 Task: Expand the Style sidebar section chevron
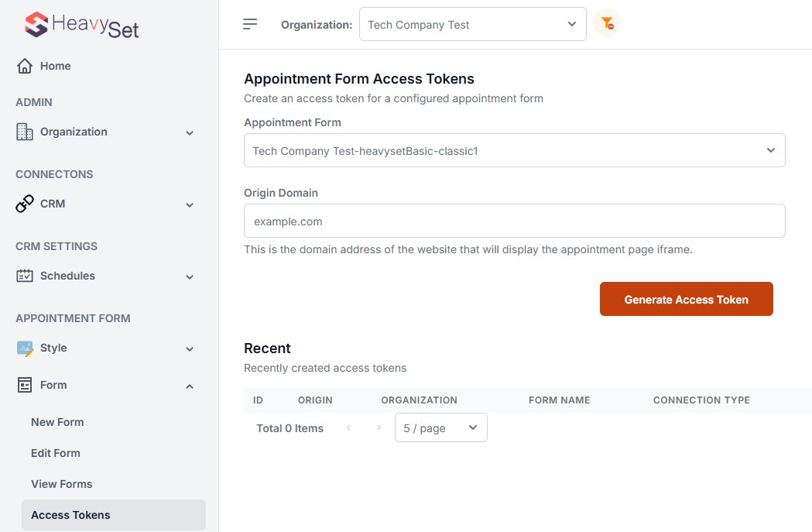[x=190, y=349]
